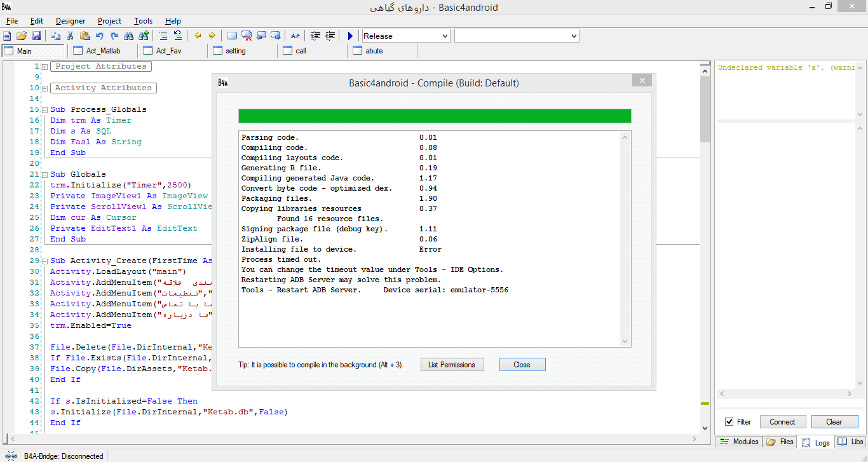Open the Release build configuration dropdown
The image size is (868, 462).
[406, 36]
